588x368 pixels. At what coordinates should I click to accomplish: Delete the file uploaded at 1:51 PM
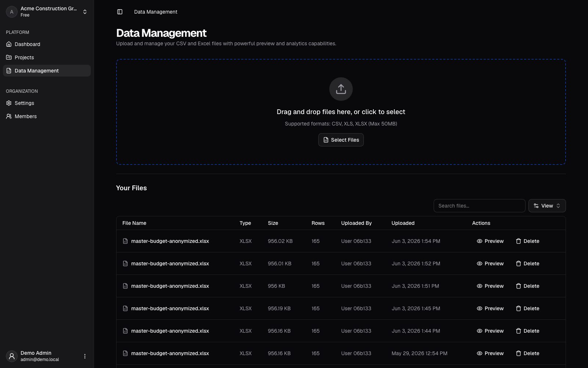527,286
